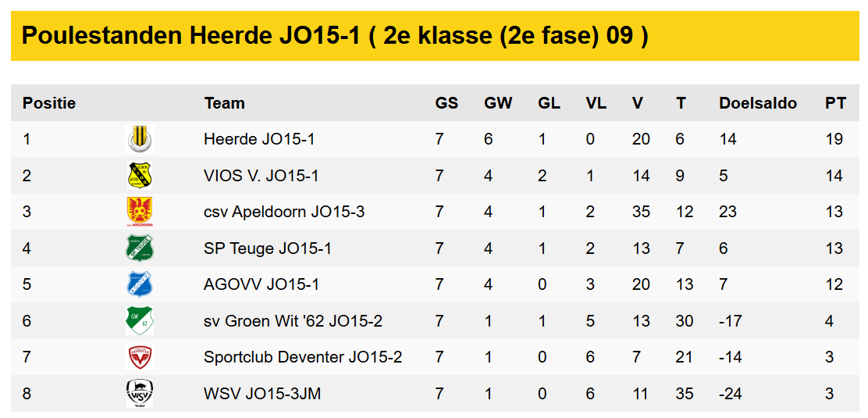Screen dimensions: 868x418
Task: Click the WSV club logo
Action: coord(140,394)
